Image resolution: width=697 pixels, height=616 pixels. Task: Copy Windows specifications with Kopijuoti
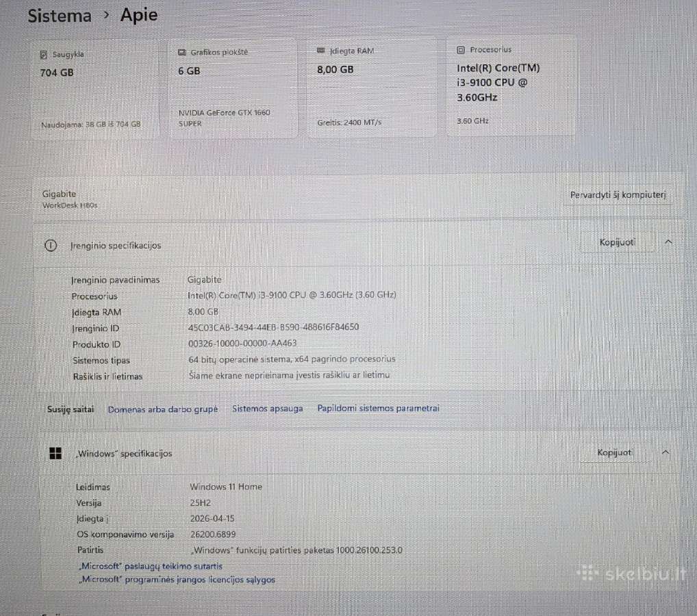click(x=614, y=452)
